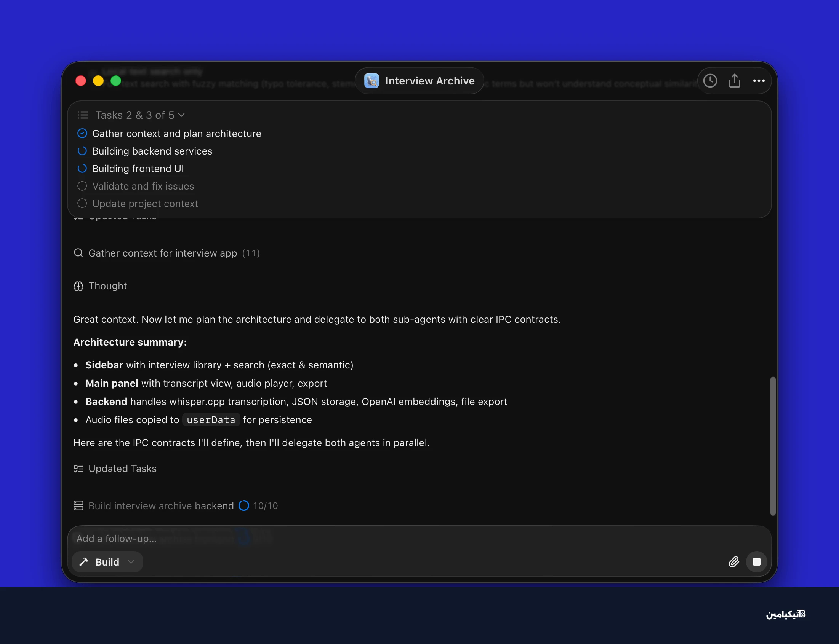The width and height of the screenshot is (839, 644).
Task: Click the completed check on Gather context task
Action: (x=82, y=133)
